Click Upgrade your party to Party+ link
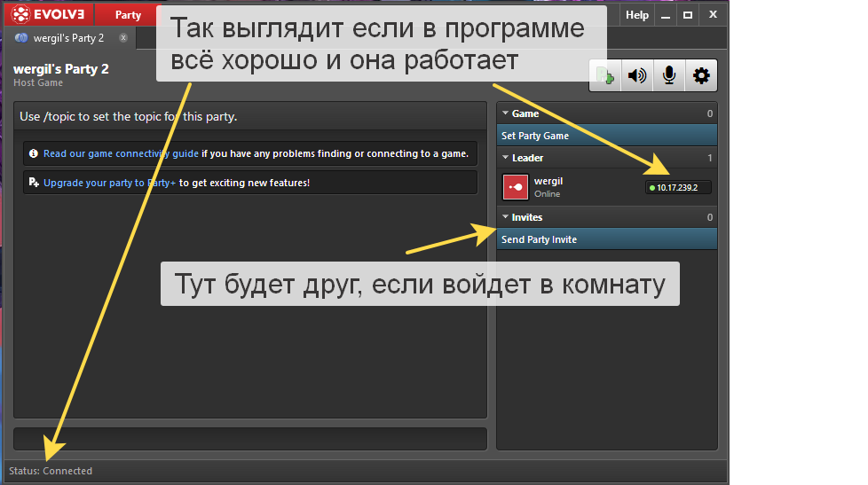 tap(109, 183)
